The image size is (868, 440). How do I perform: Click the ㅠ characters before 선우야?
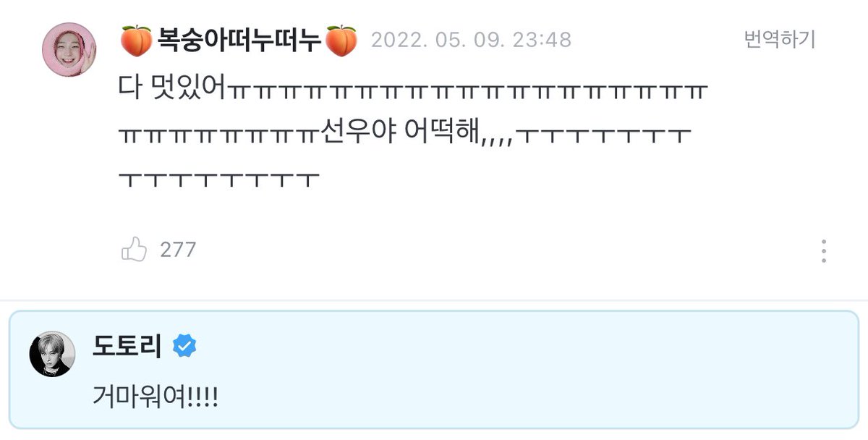[x=218, y=135]
